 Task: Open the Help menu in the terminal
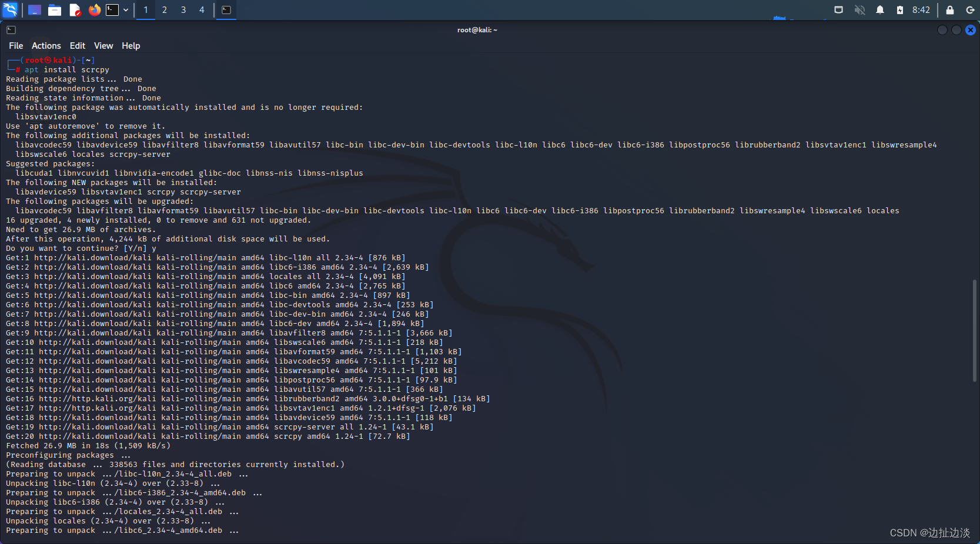[131, 45]
